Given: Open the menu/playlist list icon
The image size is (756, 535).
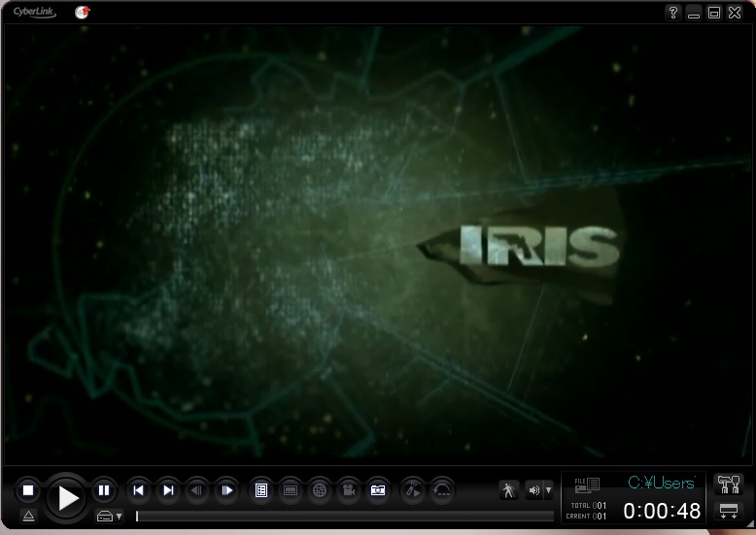Looking at the screenshot, I should point(261,490).
